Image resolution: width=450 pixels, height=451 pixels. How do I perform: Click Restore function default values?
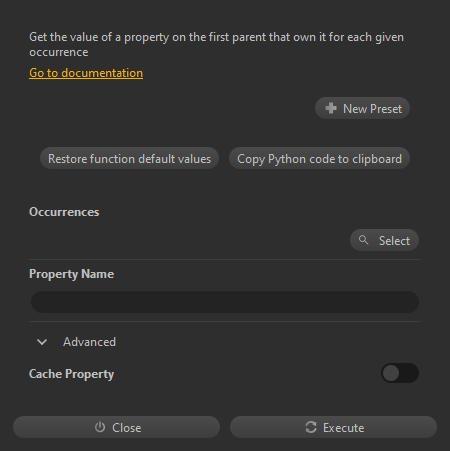(129, 158)
